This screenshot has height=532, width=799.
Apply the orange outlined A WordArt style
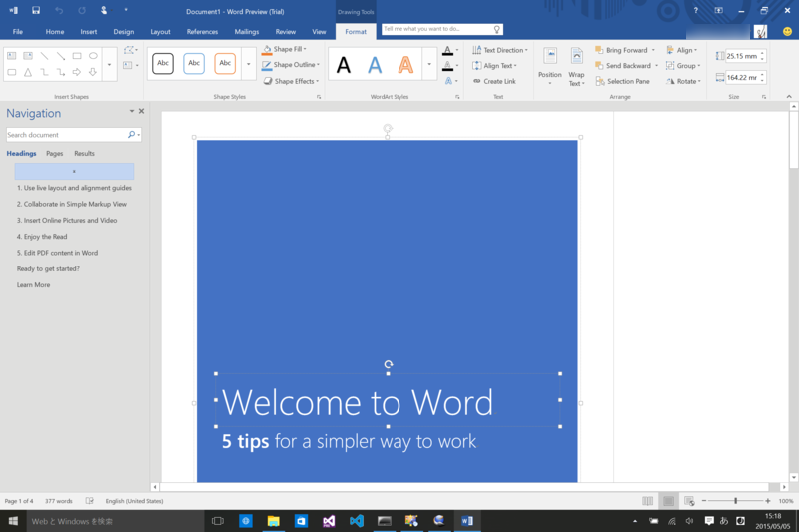pyautogui.click(x=405, y=65)
